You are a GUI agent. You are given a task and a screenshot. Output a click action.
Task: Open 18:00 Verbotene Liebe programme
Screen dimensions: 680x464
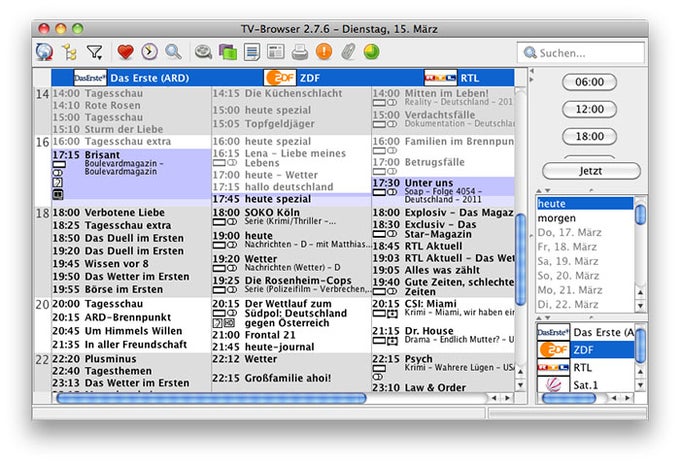pos(131,212)
